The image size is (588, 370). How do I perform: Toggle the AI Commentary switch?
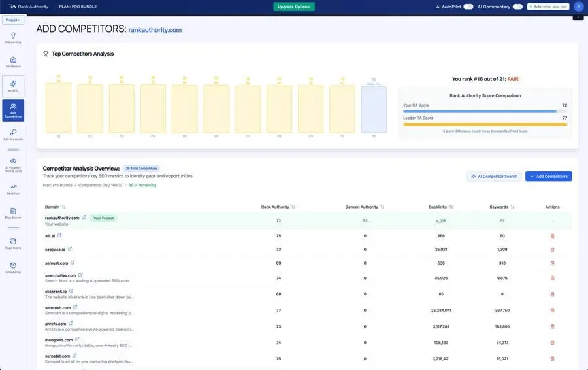517,7
